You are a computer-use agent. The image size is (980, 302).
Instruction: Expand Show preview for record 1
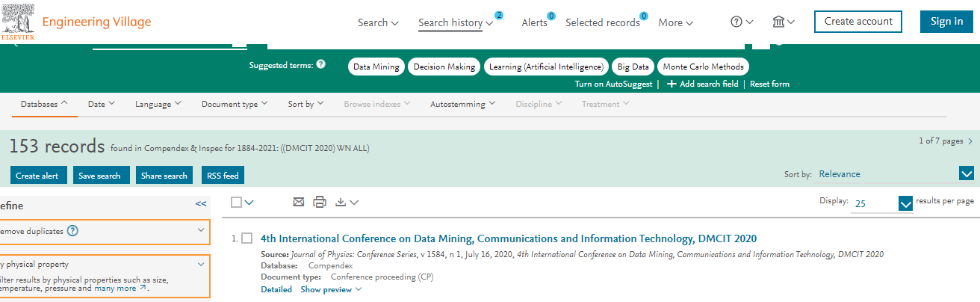(331, 289)
